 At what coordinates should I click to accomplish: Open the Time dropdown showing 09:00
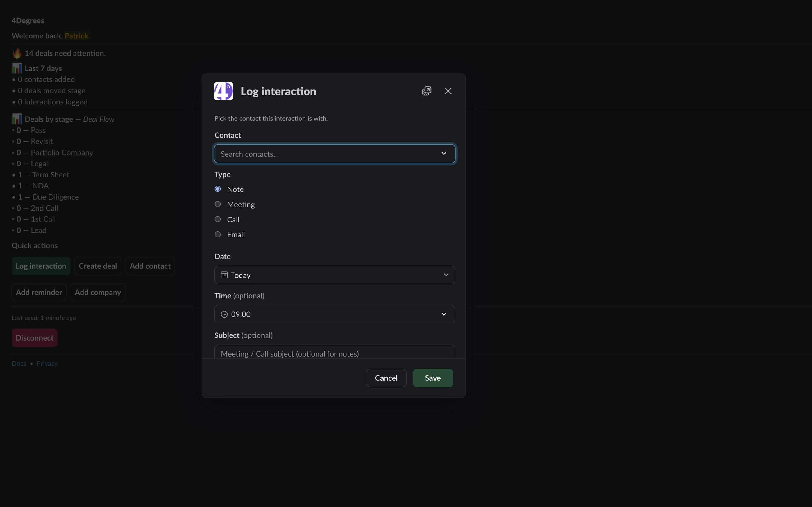(x=335, y=314)
